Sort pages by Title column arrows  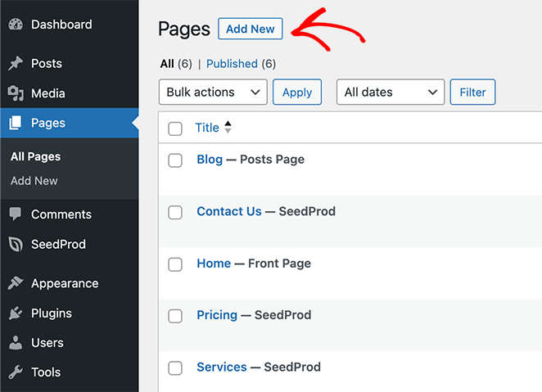(228, 128)
